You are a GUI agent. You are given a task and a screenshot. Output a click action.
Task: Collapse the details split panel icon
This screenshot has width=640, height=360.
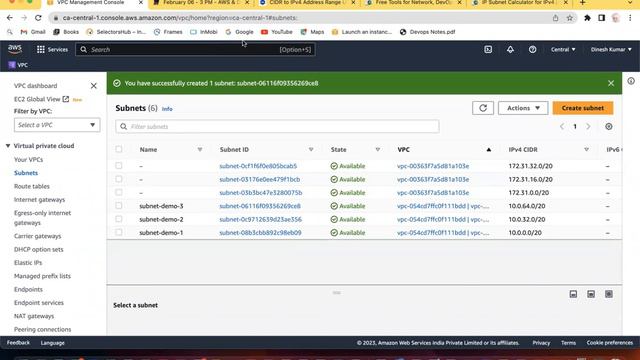click(573, 294)
